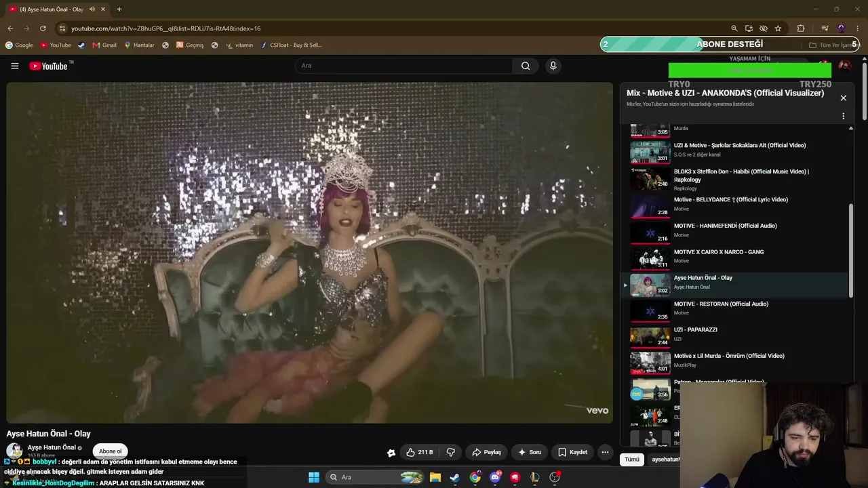This screenshot has width=868, height=488.
Task: Type in the YouTube Ara search box
Action: pyautogui.click(x=404, y=66)
